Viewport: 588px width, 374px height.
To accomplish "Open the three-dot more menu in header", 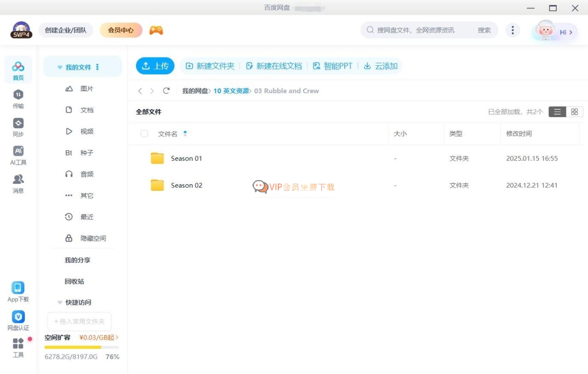I will pyautogui.click(x=512, y=30).
